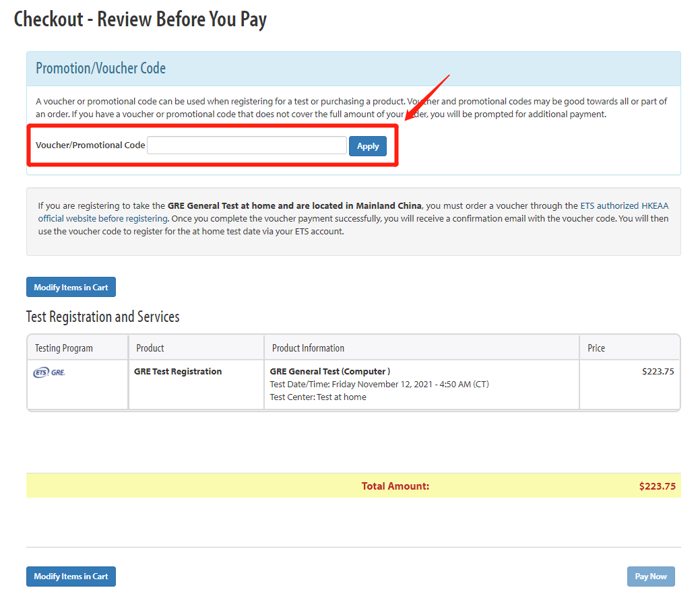Select the GRE Test Registration product cell
Viewport: 700px width, 592px height.
point(178,372)
